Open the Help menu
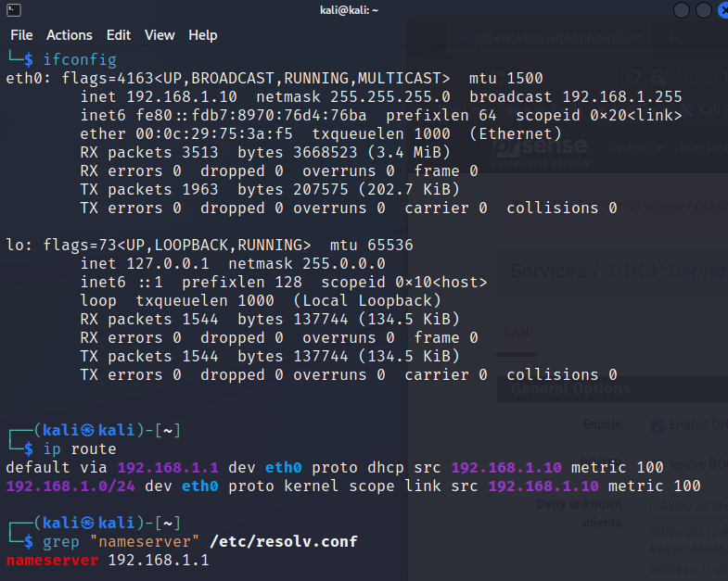This screenshot has height=581, width=728. click(203, 35)
